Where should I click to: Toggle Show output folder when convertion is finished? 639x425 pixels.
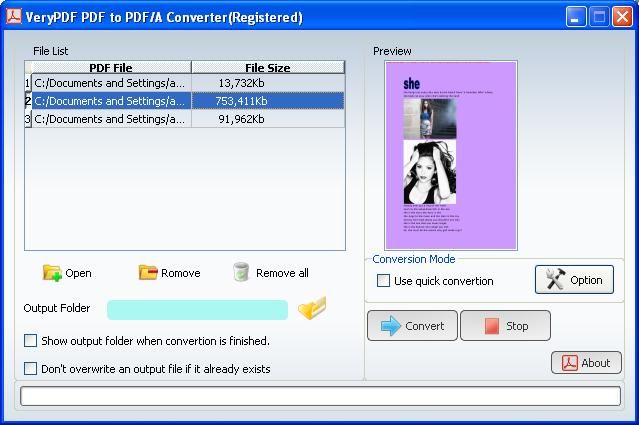pos(31,341)
